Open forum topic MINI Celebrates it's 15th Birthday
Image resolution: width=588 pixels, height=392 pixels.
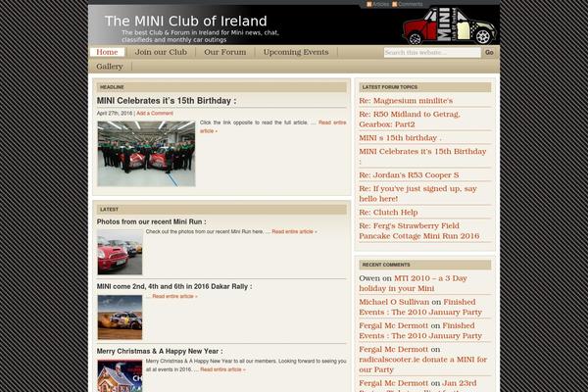422,156
